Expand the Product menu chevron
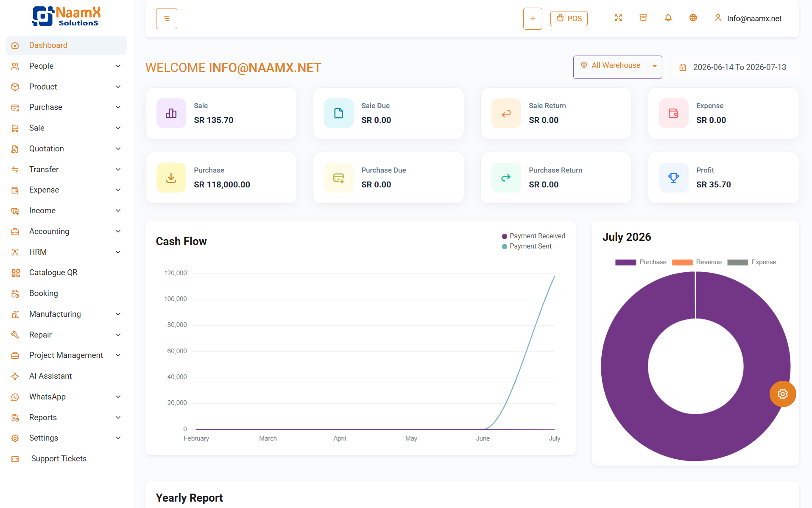 pos(118,87)
